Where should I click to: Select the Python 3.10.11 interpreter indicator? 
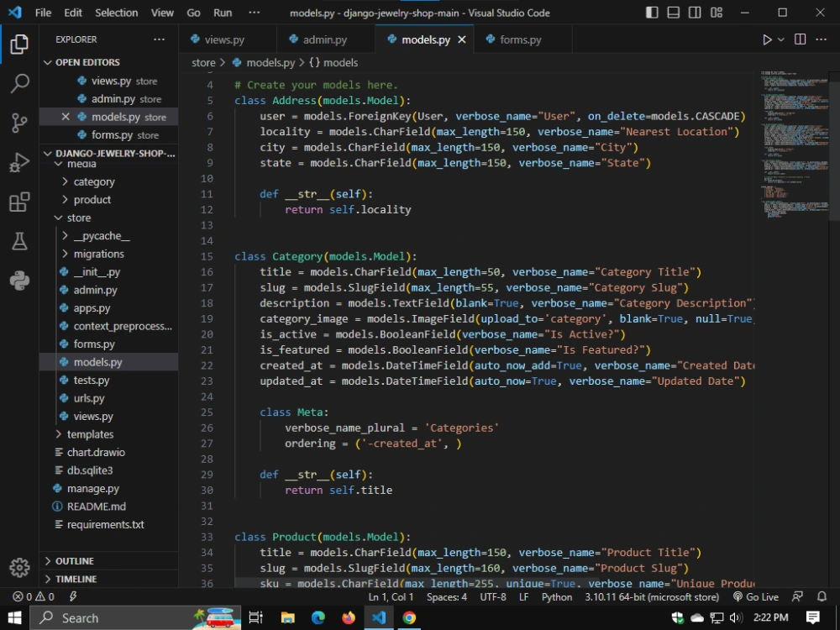[x=652, y=596]
